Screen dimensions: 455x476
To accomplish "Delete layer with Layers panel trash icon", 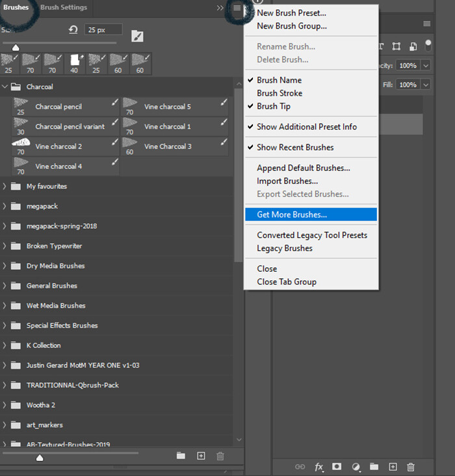I will pos(411,467).
